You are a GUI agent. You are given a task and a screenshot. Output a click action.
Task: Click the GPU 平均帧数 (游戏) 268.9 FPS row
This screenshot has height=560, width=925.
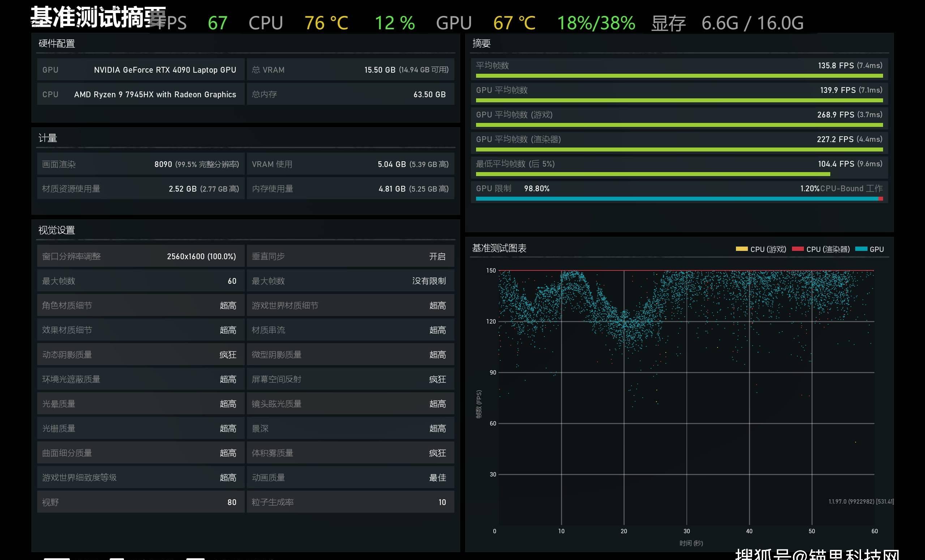pyautogui.click(x=679, y=118)
